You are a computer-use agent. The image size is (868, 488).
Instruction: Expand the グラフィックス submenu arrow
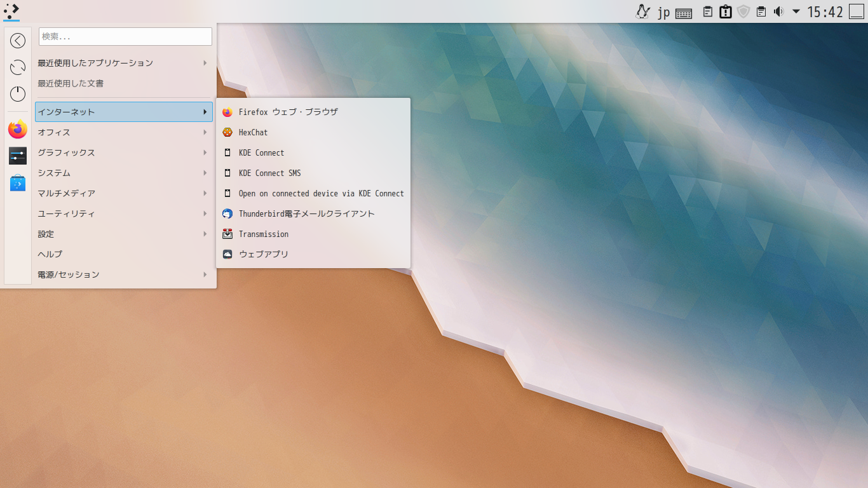[205, 152]
